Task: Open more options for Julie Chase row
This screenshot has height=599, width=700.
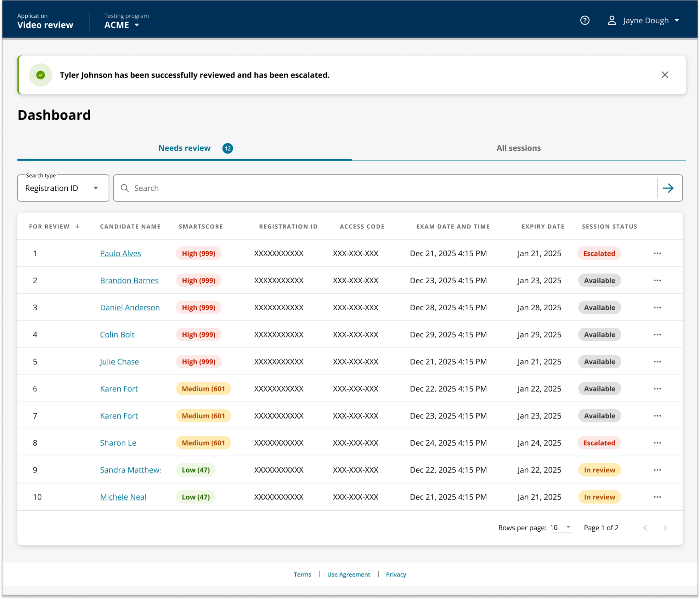Action: (657, 362)
